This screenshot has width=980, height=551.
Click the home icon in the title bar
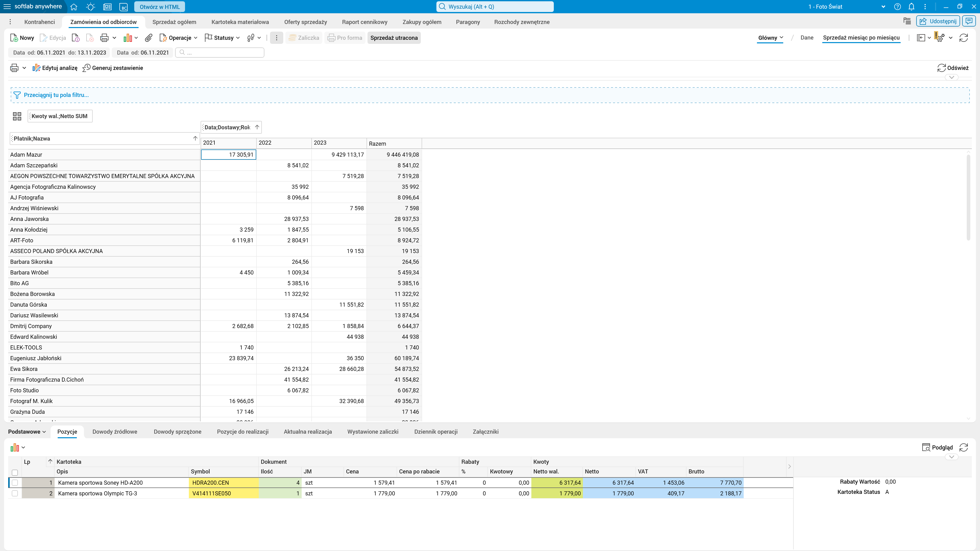tap(74, 7)
